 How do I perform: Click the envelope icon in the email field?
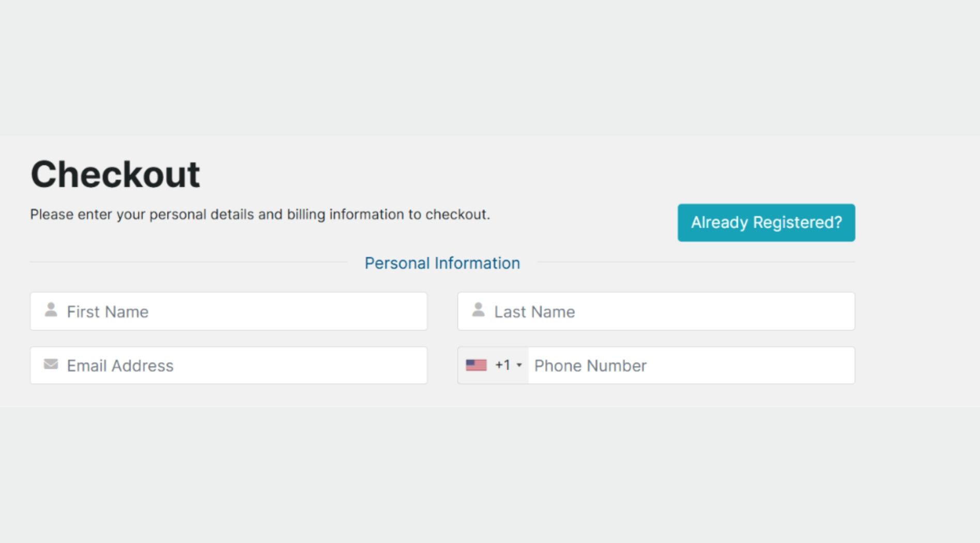click(x=51, y=364)
